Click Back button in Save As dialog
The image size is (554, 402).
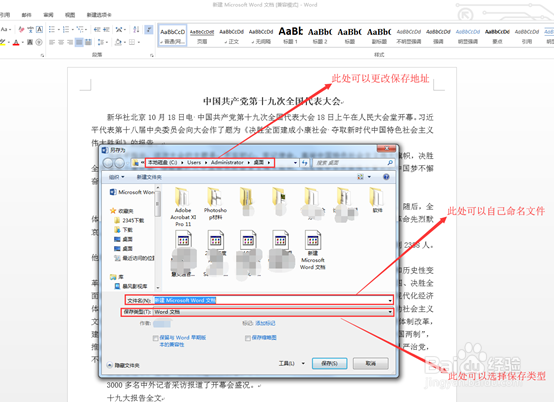coord(108,163)
